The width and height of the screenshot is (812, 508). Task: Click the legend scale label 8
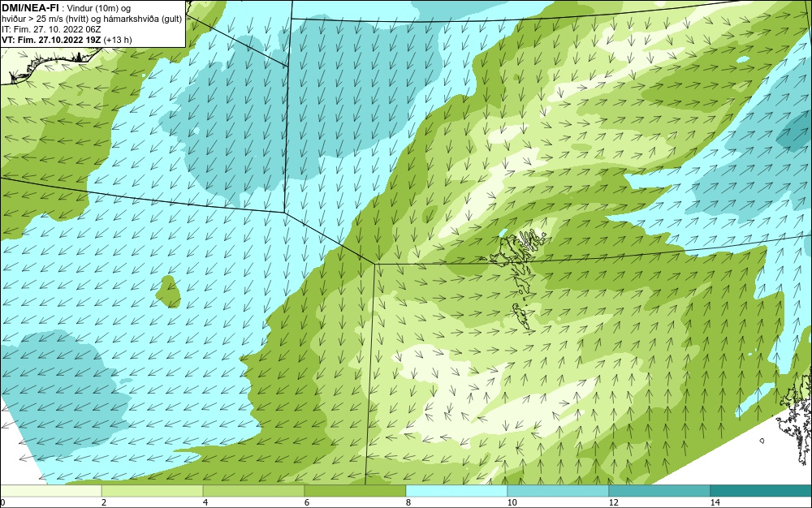click(408, 502)
